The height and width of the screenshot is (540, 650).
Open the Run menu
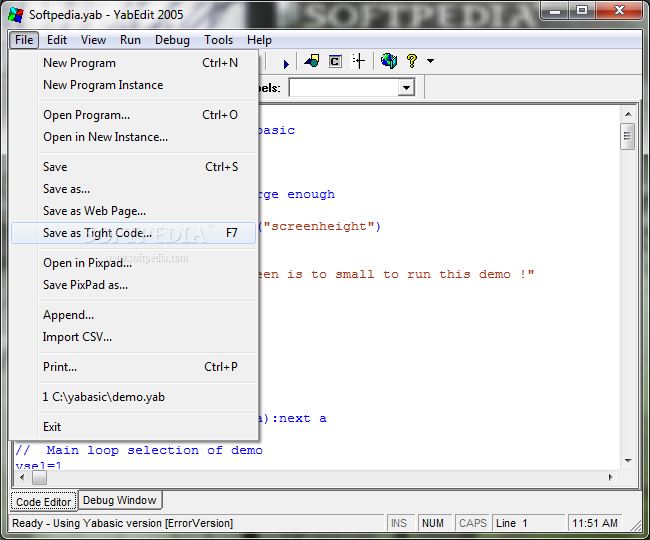[x=130, y=40]
